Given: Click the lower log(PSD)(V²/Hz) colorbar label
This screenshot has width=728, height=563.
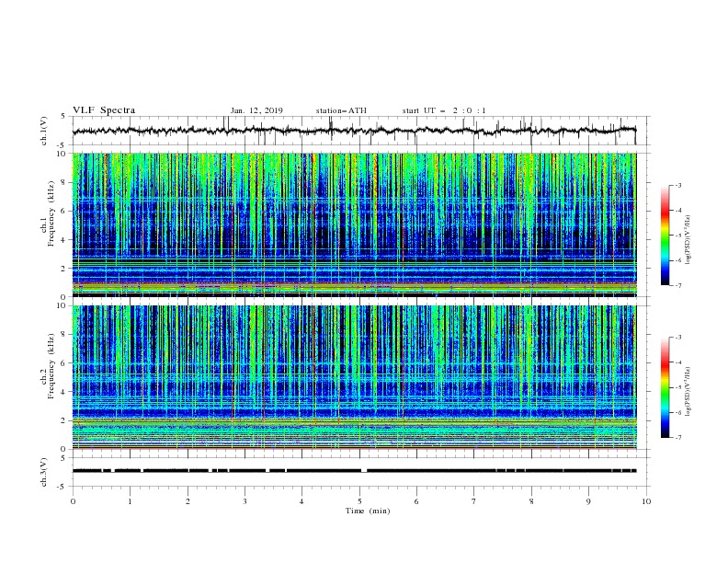Looking at the screenshot, I should (688, 392).
